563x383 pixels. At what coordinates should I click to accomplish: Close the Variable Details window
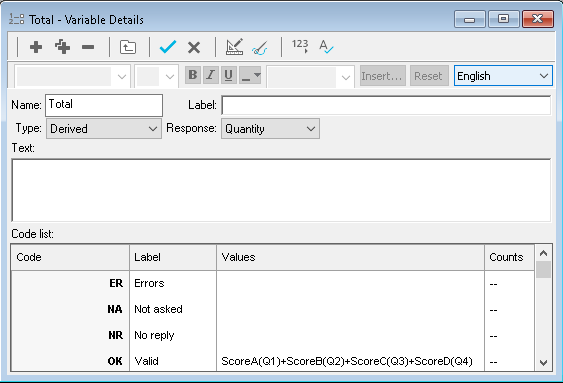pyautogui.click(x=538, y=19)
